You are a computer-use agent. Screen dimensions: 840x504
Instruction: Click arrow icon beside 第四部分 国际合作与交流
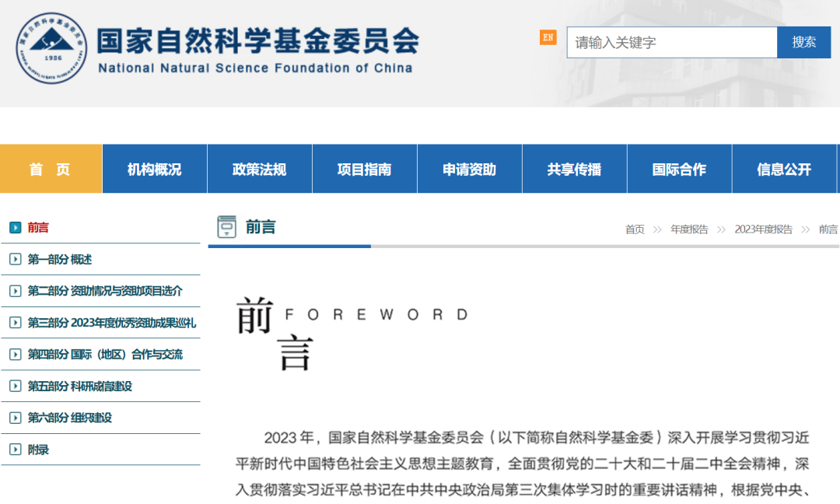click(x=15, y=354)
